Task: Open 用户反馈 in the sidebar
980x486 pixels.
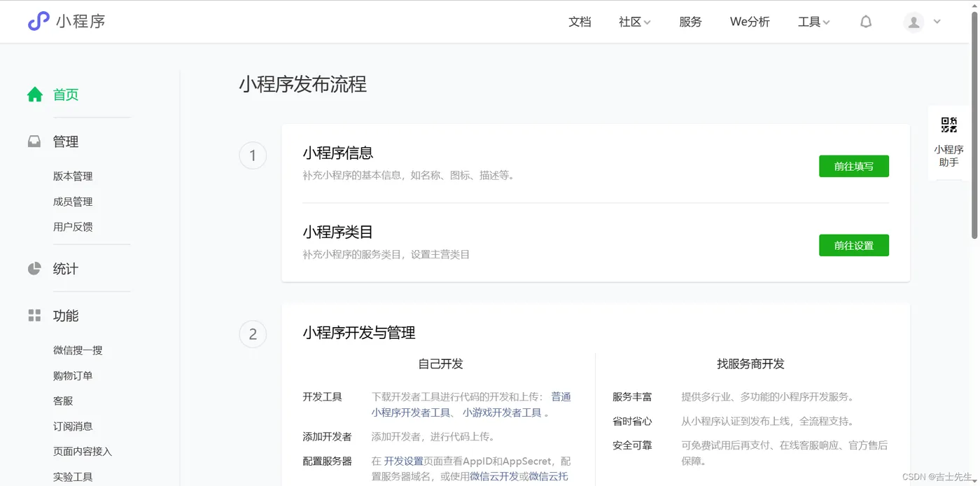Action: pos(73,227)
